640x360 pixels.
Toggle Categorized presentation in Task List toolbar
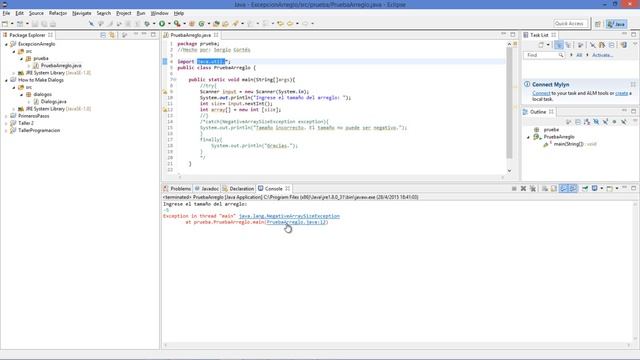pyautogui.click(x=559, y=45)
